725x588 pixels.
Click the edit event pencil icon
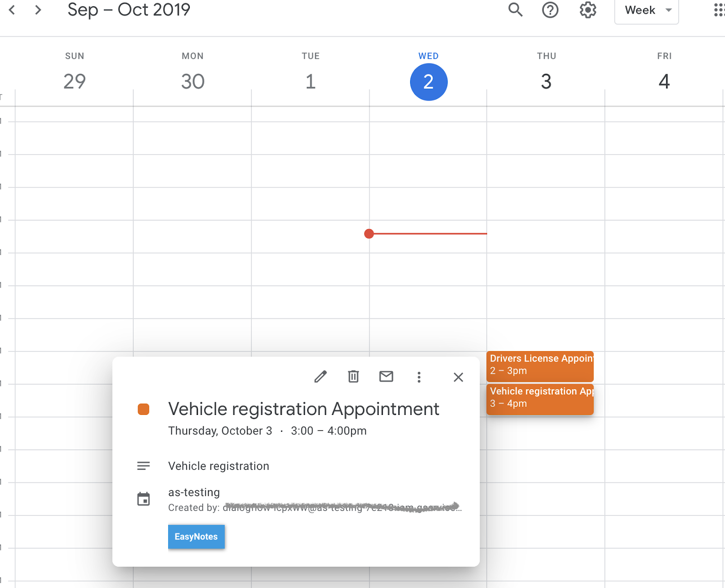320,376
